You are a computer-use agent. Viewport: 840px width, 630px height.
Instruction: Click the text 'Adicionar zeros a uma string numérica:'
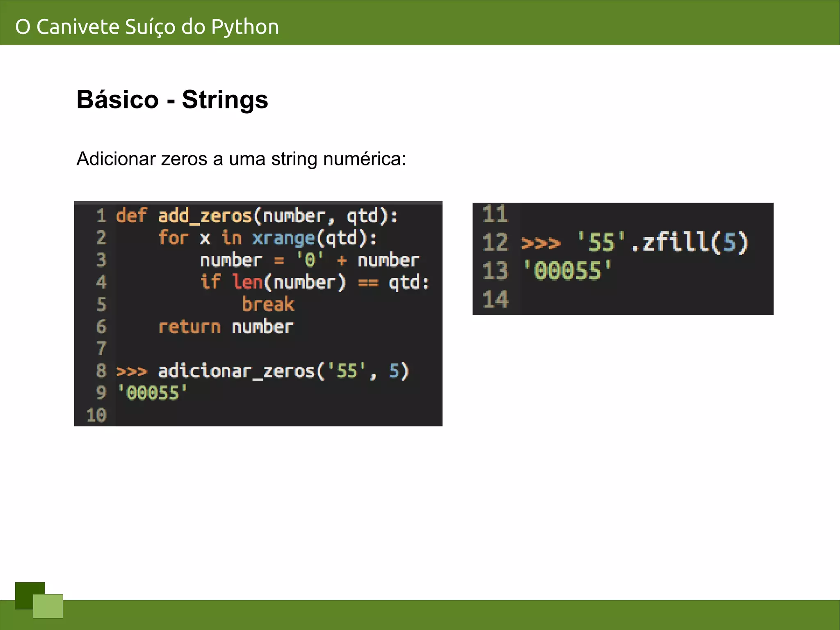[x=241, y=159]
